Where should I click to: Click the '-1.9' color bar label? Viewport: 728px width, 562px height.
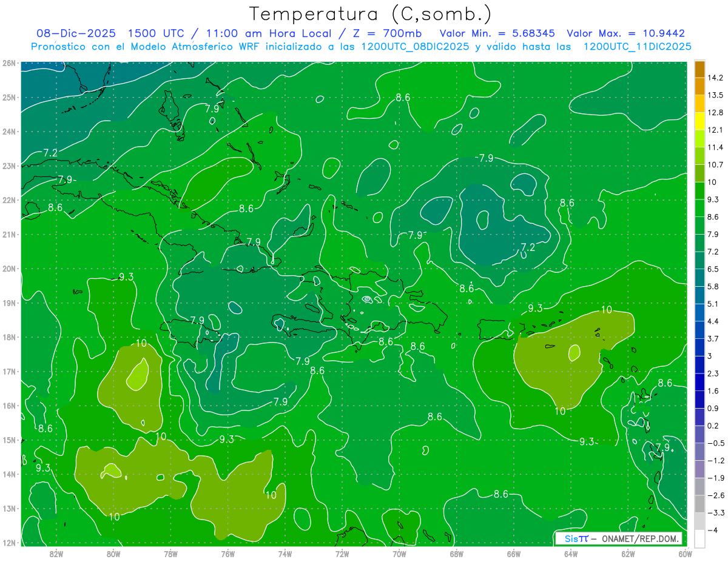click(x=715, y=478)
